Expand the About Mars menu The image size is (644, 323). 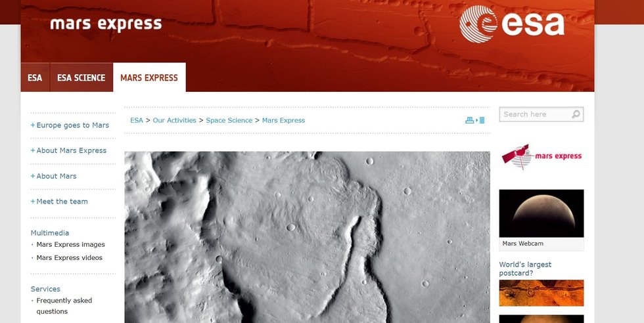[53, 176]
